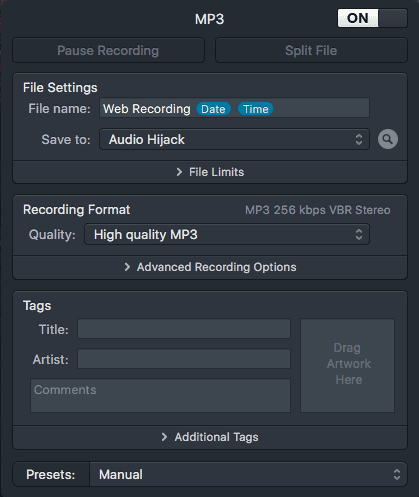Screen dimensions: 419x497
Task: Click the Time token in file name
Action: tap(256, 109)
